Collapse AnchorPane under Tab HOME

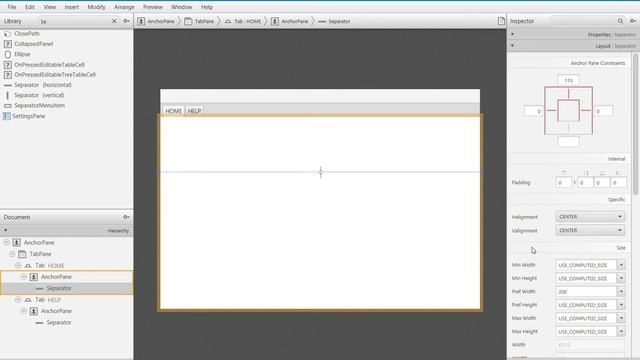coord(24,277)
